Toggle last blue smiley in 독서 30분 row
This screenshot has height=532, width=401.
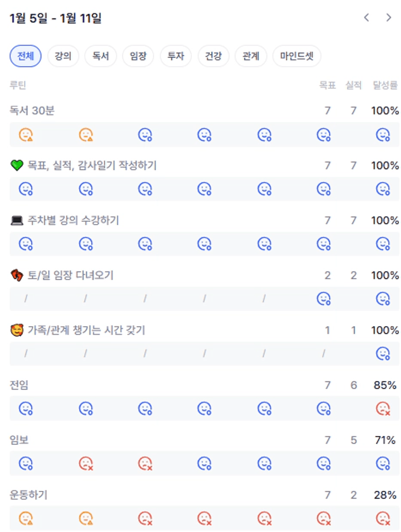click(x=383, y=135)
